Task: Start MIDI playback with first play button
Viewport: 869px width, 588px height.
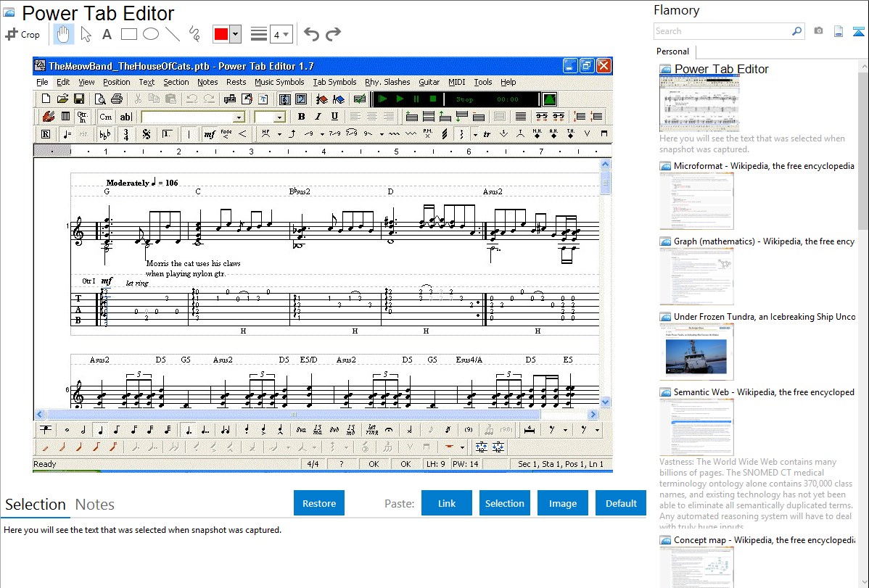Action: pos(382,99)
